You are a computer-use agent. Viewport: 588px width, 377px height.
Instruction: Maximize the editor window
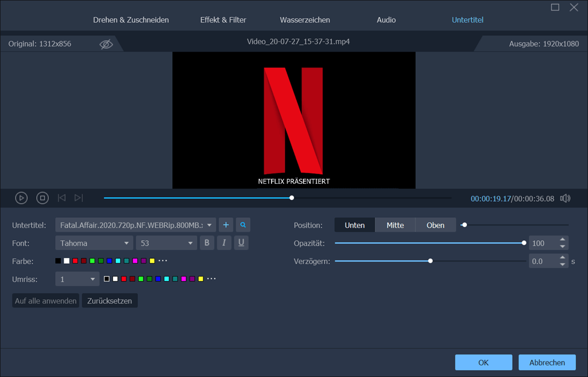(x=555, y=7)
